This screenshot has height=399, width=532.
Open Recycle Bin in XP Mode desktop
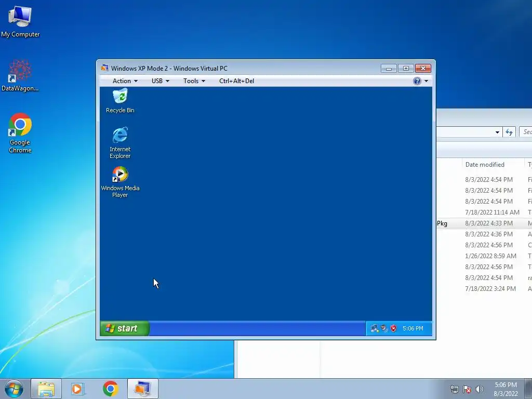pyautogui.click(x=120, y=101)
